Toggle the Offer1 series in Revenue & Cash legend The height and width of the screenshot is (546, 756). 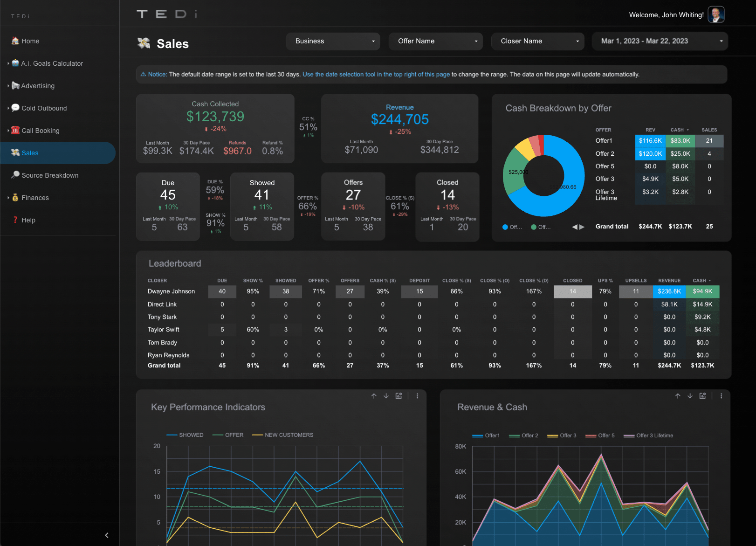(x=486, y=435)
